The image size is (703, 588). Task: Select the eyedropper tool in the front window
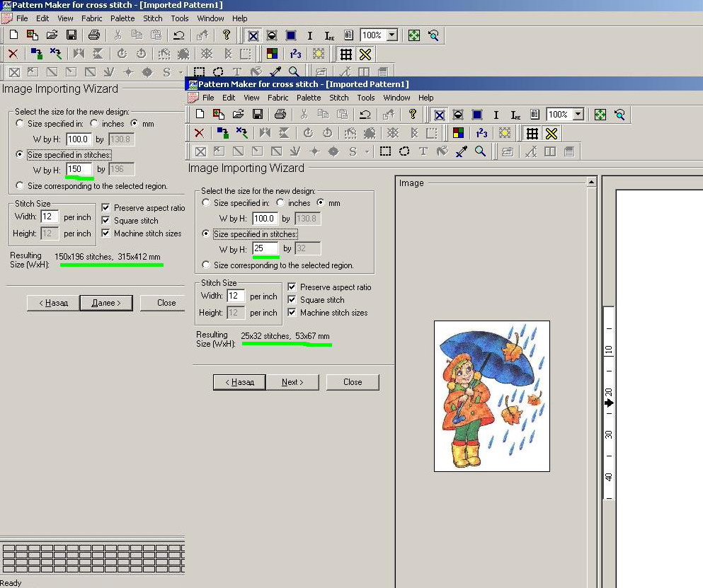[462, 151]
